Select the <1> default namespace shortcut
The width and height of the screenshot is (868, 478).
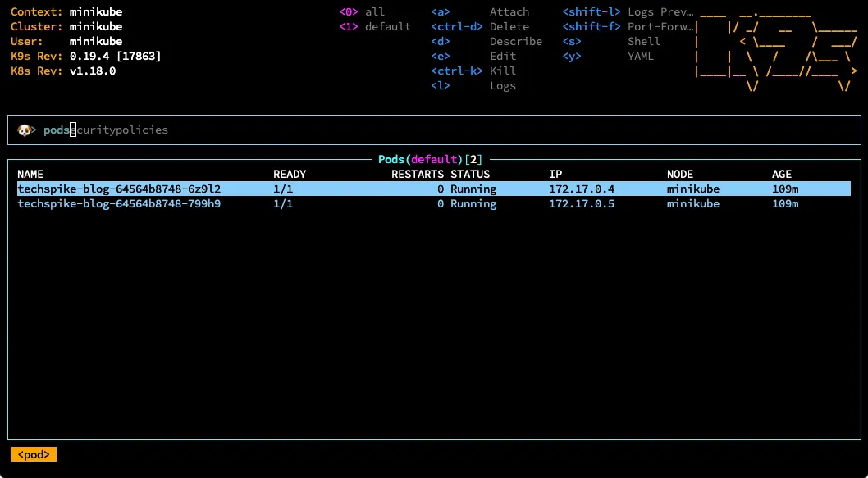point(375,26)
